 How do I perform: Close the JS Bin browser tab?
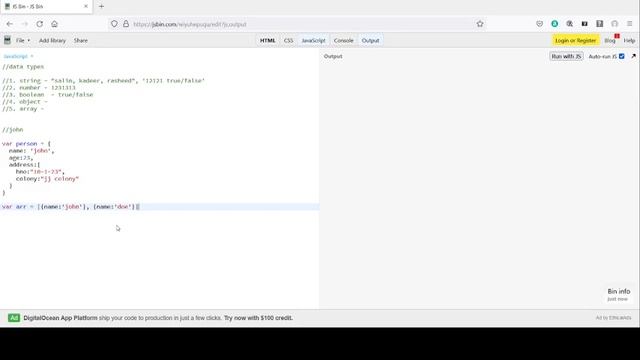tap(86, 6)
